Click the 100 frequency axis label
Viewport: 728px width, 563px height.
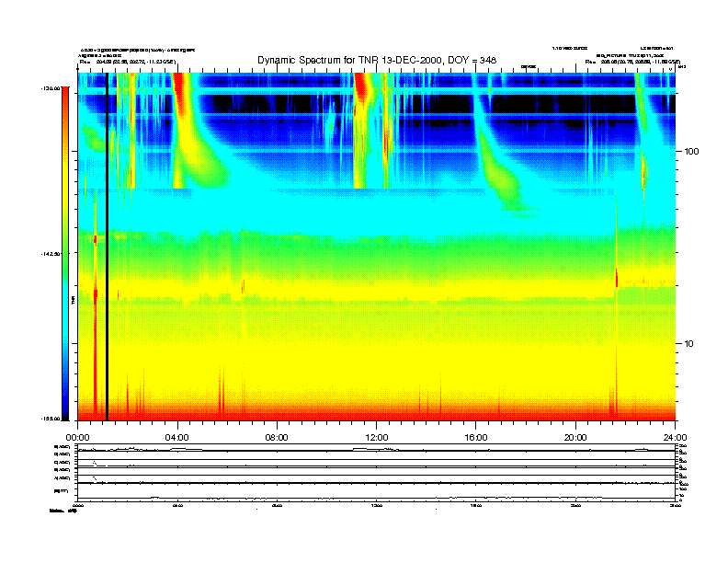pos(691,152)
